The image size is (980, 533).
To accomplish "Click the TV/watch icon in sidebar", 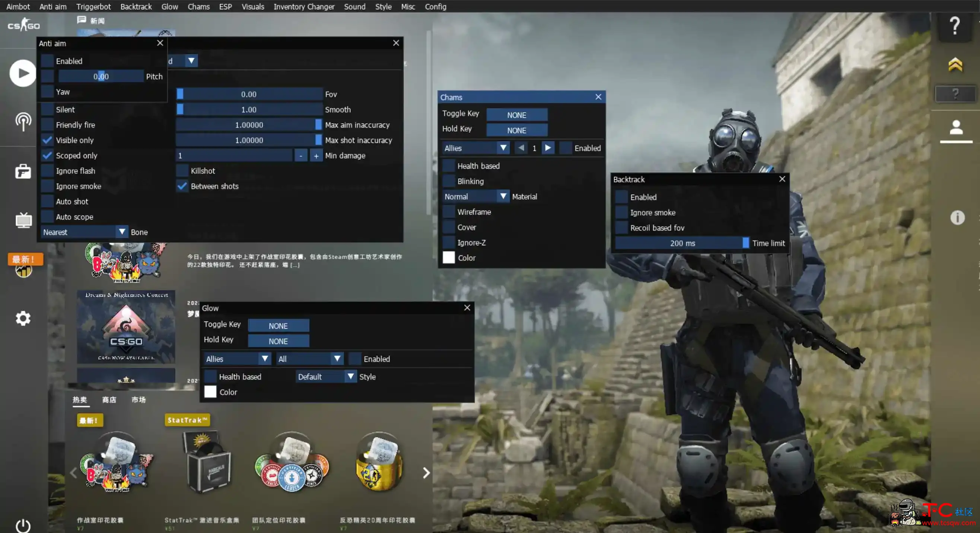I will coord(22,220).
